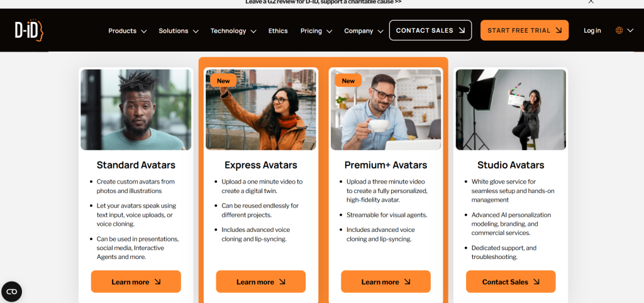Open the globe language selector icon

(619, 30)
